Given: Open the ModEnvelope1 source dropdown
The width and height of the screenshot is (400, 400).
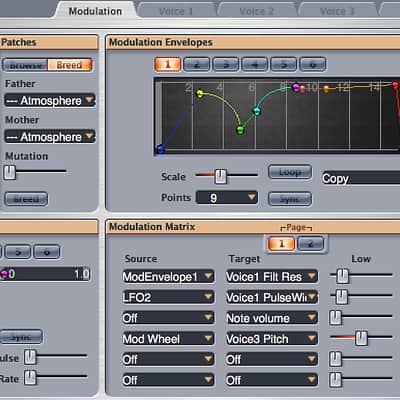Looking at the screenshot, I should coord(168,277).
